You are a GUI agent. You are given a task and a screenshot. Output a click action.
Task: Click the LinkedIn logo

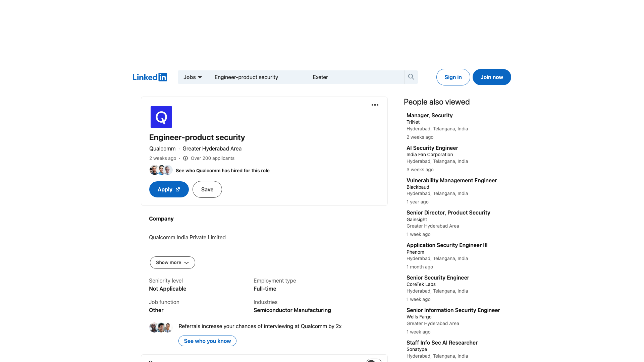click(x=150, y=77)
